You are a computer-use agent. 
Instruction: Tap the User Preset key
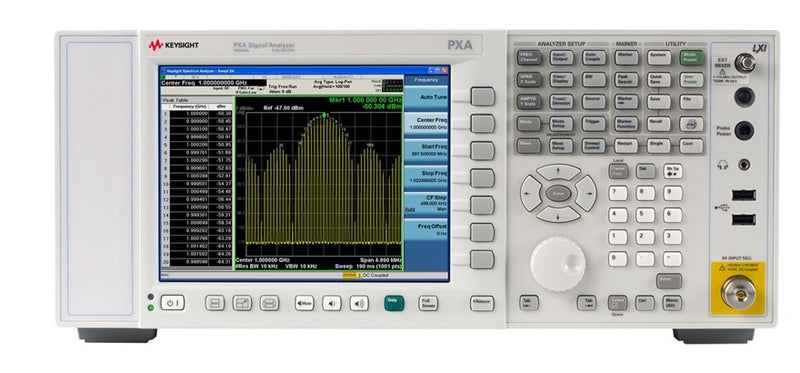coord(691,80)
